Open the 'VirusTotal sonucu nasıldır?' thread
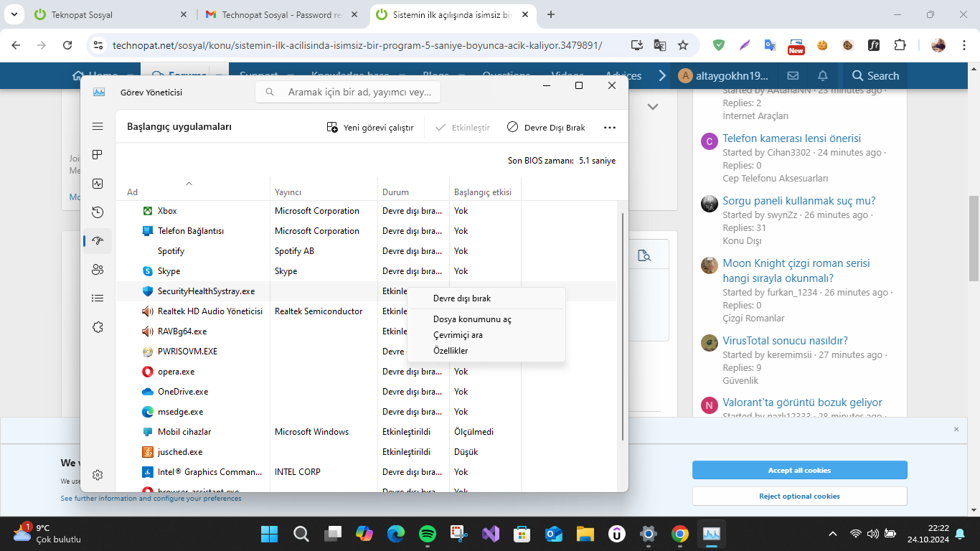 tap(785, 341)
